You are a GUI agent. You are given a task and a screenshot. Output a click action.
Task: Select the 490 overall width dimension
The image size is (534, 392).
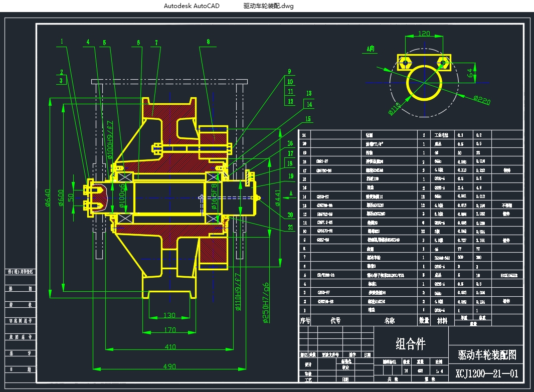170,366
